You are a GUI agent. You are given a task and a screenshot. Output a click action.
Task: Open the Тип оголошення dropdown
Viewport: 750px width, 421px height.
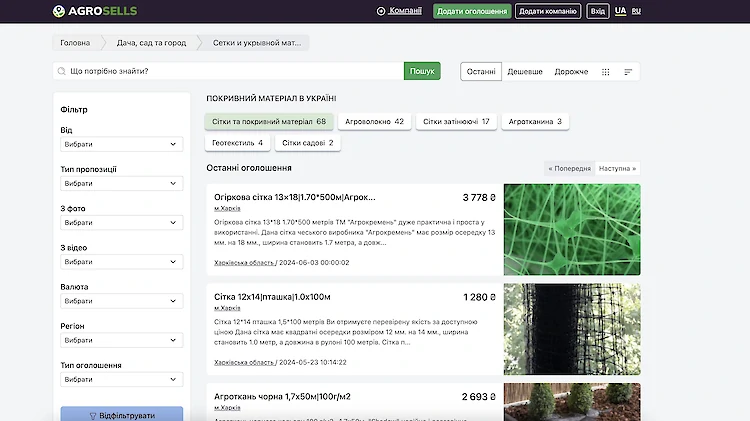(121, 379)
